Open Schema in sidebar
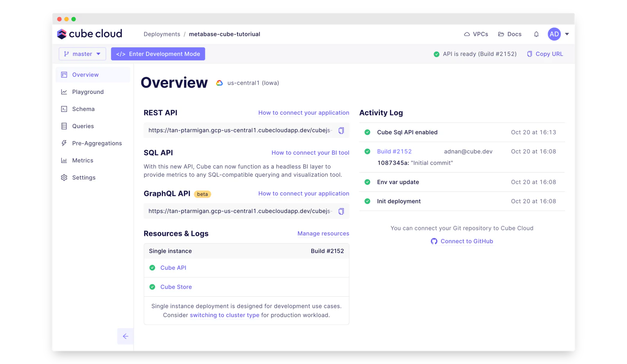 93,109
